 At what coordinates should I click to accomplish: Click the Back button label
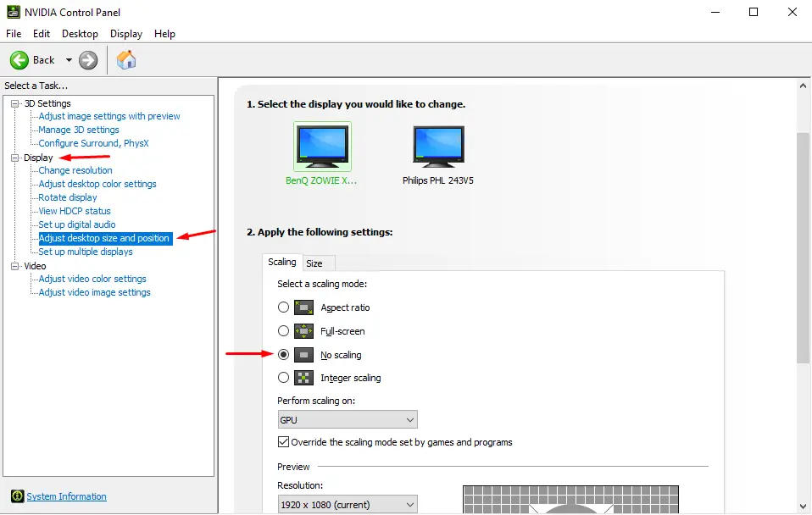pyautogui.click(x=43, y=60)
